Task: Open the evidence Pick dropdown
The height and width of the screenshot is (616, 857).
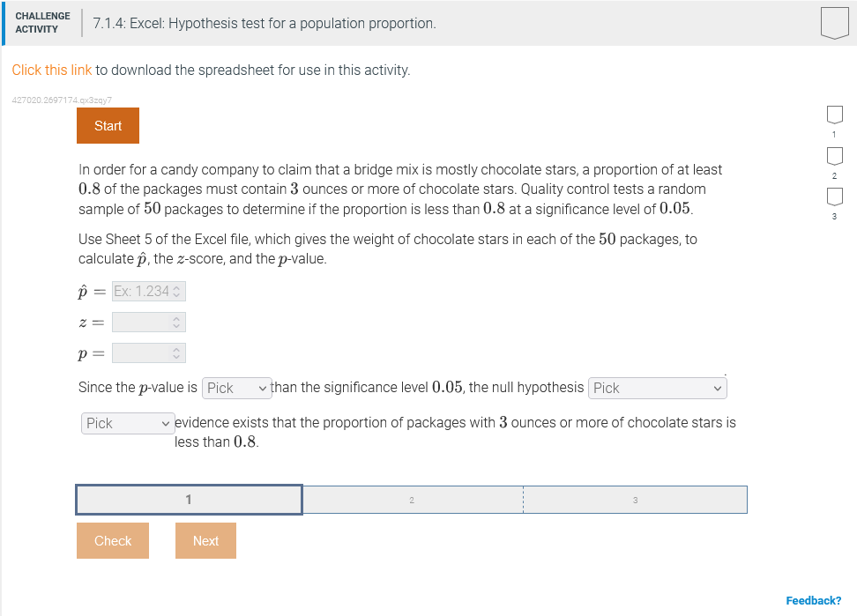Action: tap(127, 423)
